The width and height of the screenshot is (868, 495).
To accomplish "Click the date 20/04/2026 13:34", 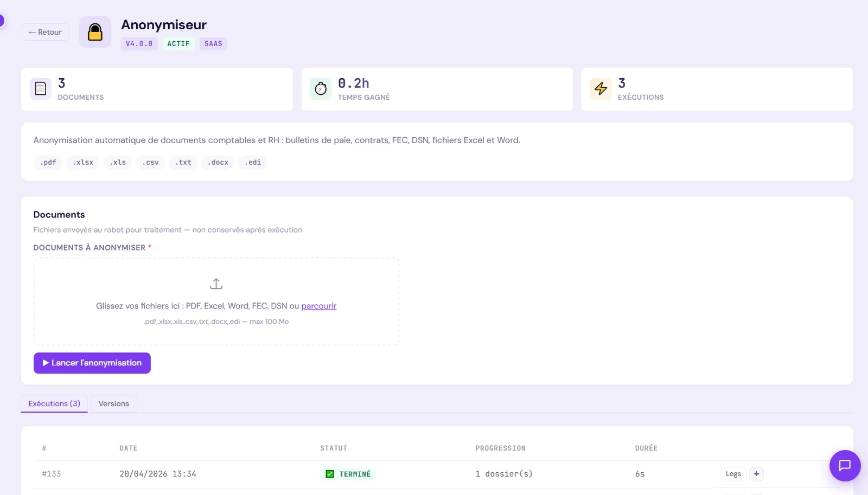I will tap(158, 474).
